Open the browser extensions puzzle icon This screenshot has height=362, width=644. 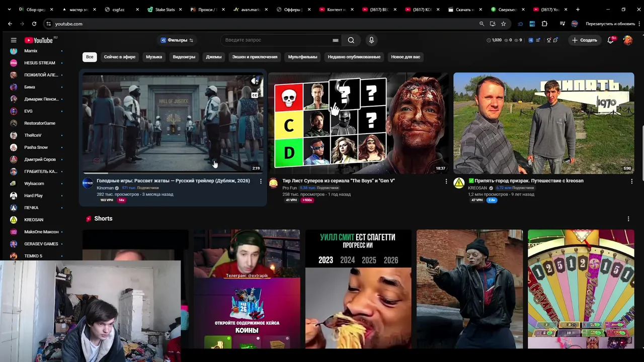point(544,24)
